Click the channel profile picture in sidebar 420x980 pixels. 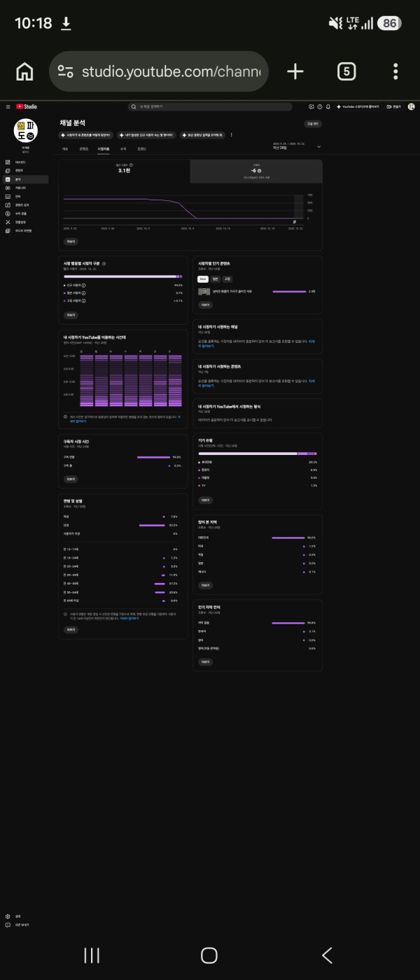coord(26,130)
